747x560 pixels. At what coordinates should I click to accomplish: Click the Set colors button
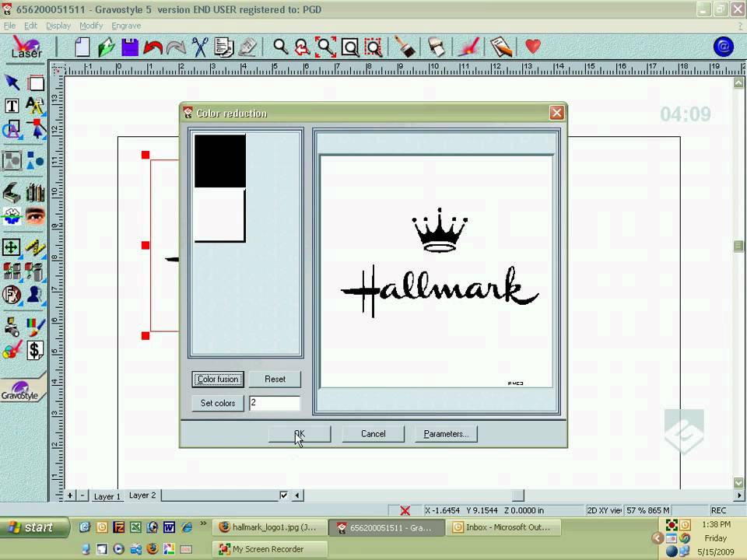tap(218, 403)
